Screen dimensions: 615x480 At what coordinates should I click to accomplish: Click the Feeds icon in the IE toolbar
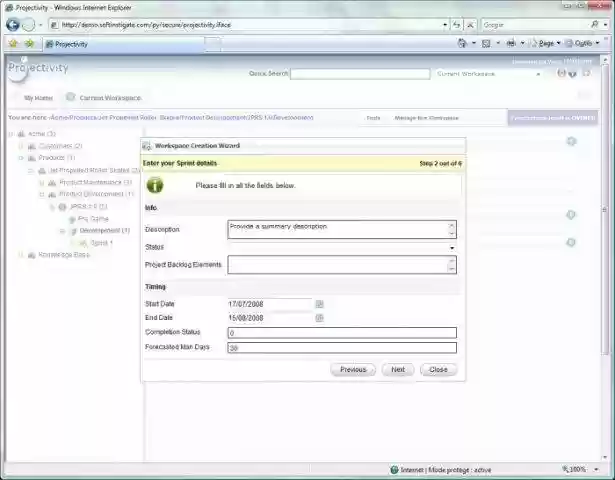pyautogui.click(x=486, y=43)
